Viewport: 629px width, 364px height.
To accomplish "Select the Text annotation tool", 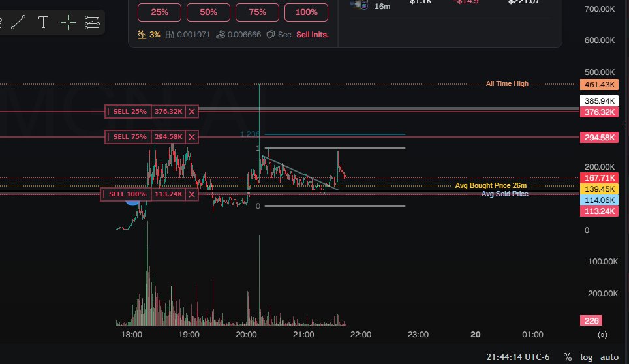I will coord(43,22).
